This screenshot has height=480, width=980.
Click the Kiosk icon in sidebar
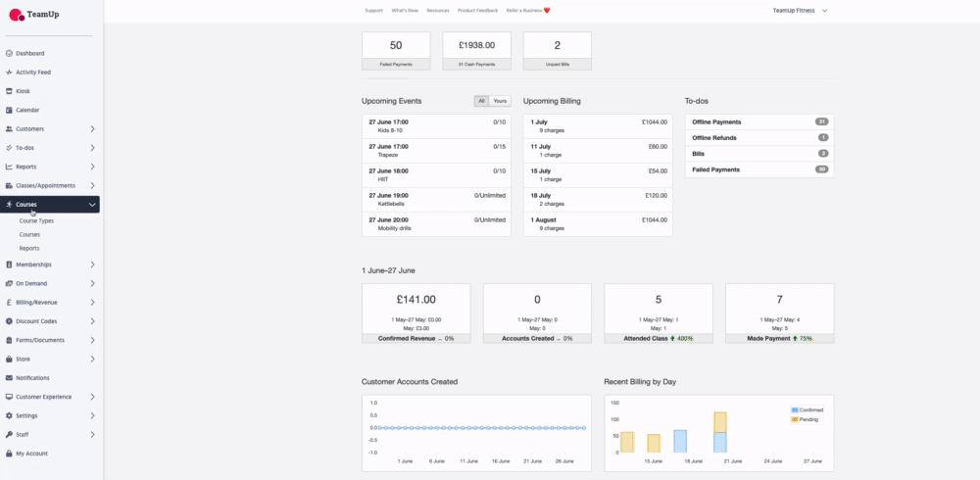(9, 91)
